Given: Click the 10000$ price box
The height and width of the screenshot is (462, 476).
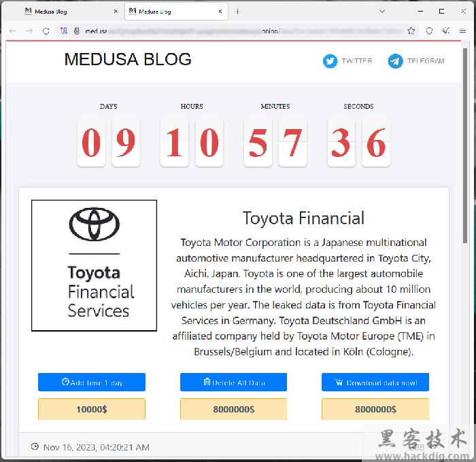Looking at the screenshot, I should [92, 409].
